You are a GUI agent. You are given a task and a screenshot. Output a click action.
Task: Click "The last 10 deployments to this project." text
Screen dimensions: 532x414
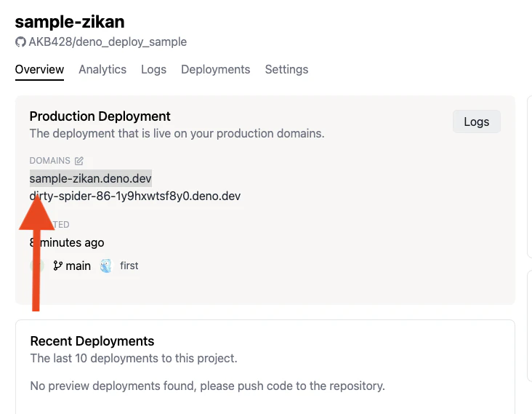coord(134,358)
